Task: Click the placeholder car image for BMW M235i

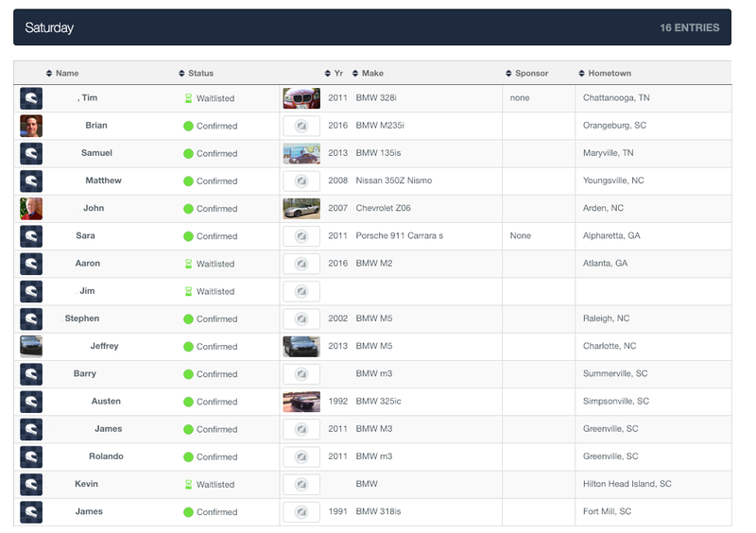Action: pos(301,126)
